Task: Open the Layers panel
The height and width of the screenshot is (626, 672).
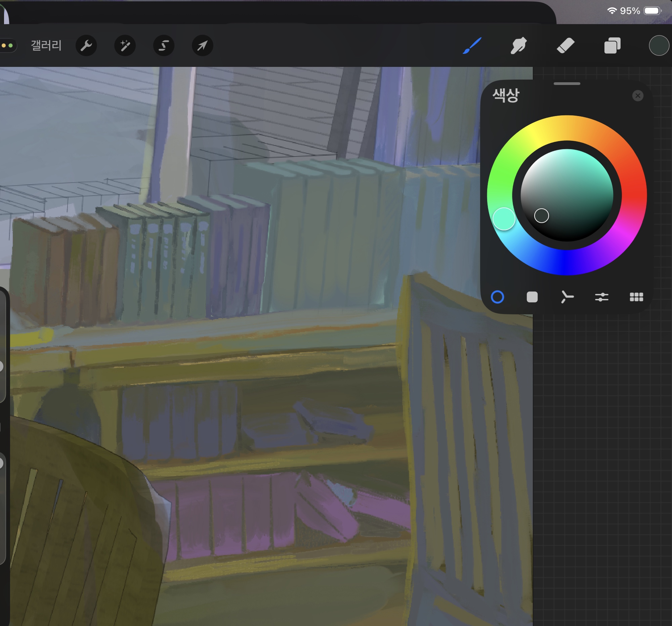Action: (612, 45)
